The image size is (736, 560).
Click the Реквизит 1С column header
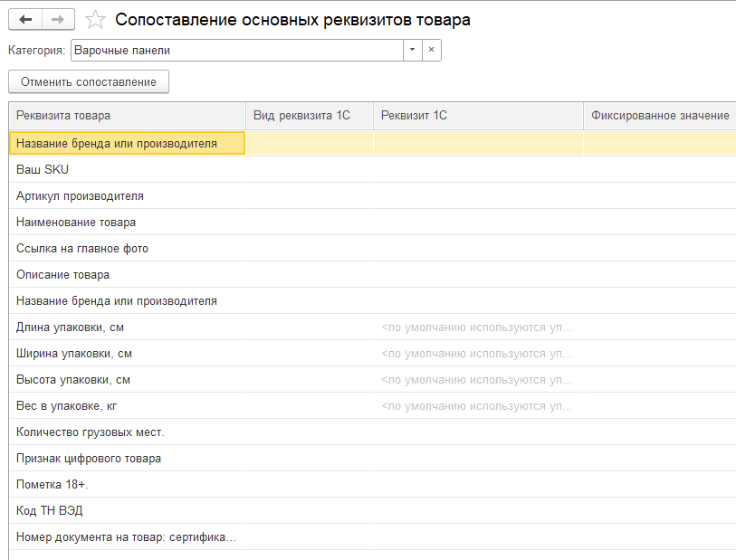tap(478, 116)
